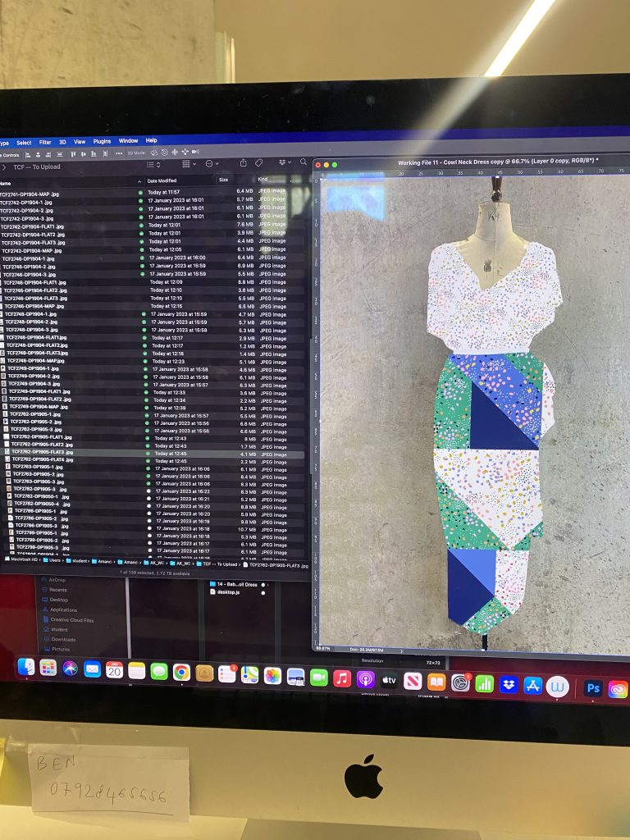Viewport: 630px width, 840px height.
Task: Open the Photos app in Dock
Action: 272,676
